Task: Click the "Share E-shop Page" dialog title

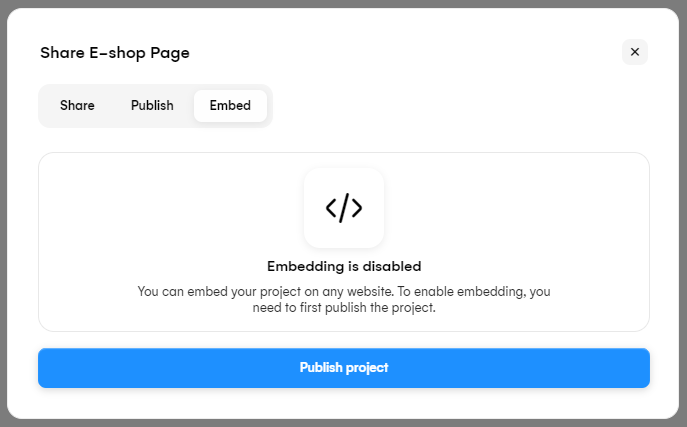Action: [114, 52]
